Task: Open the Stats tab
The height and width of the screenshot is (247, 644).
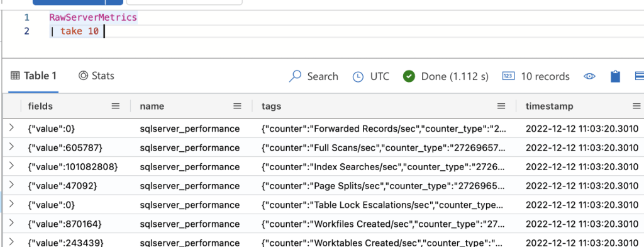Action: tap(96, 76)
